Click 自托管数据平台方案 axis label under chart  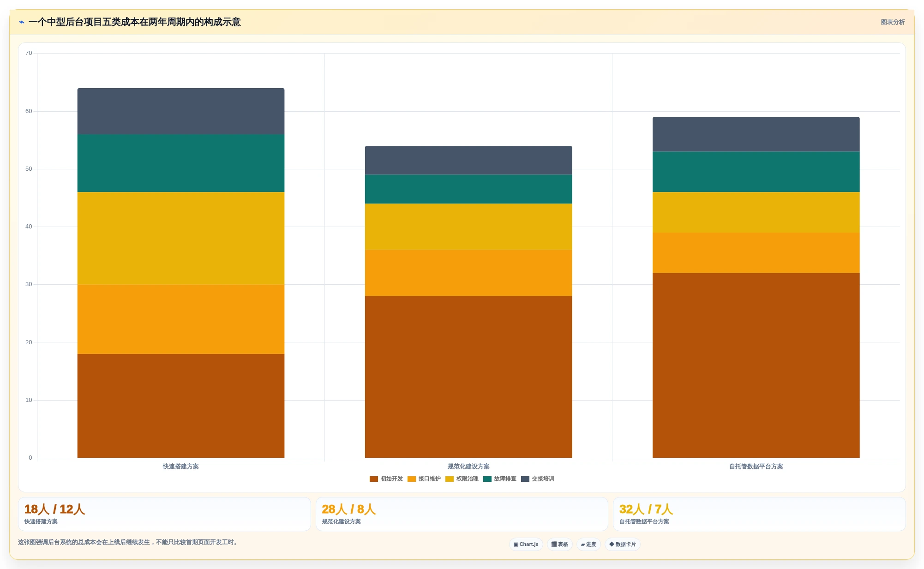[x=756, y=467]
